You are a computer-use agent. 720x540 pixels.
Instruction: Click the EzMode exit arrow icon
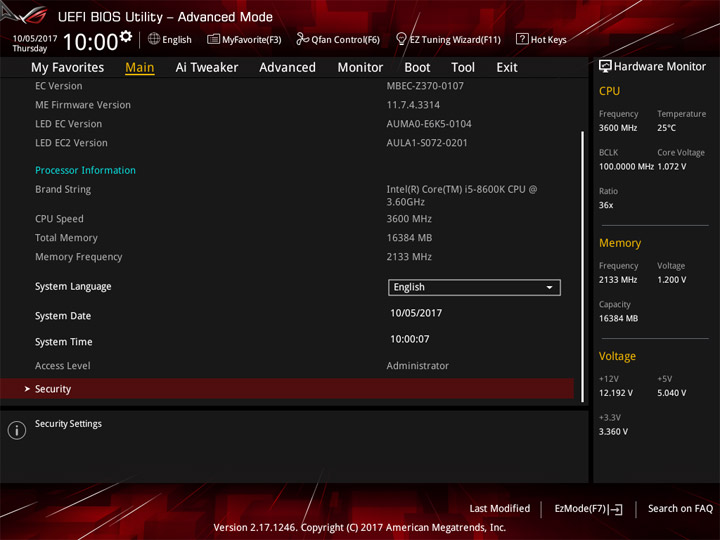tap(616, 509)
